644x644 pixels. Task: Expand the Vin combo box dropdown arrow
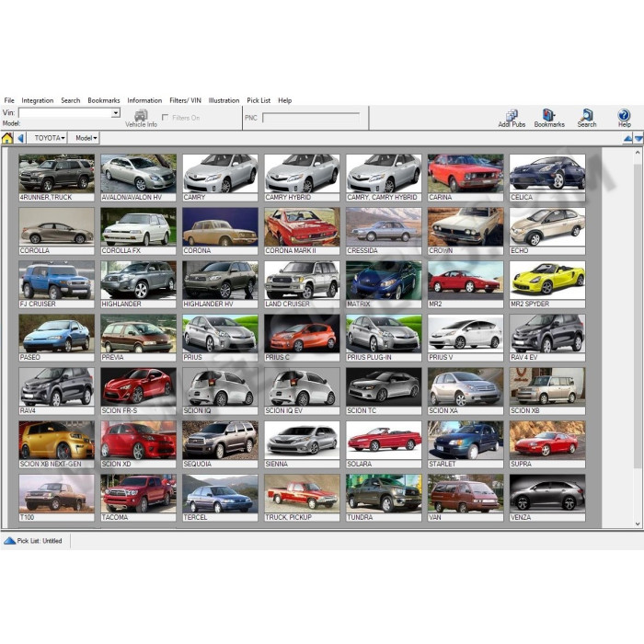pos(116,112)
